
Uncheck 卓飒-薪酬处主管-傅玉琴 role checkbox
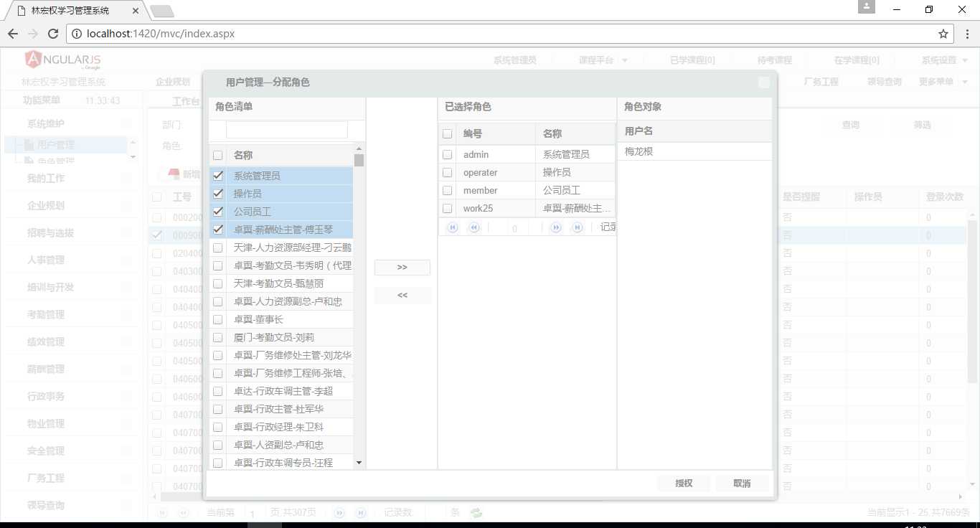tap(218, 229)
